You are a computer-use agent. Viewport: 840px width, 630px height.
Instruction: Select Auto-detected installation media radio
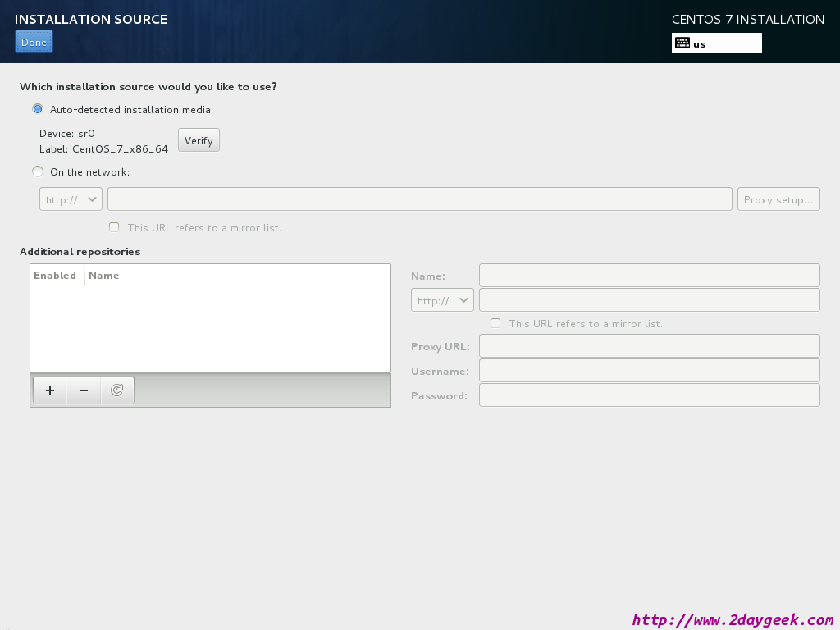(38, 109)
